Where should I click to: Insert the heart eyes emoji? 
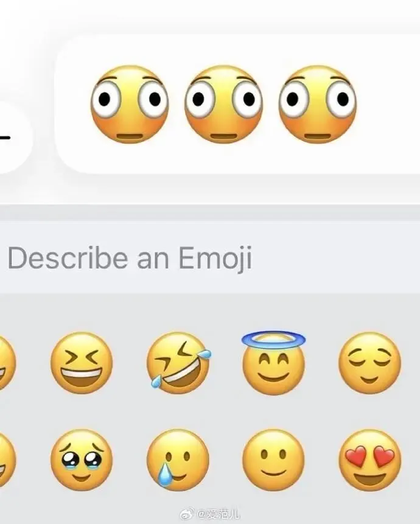click(369, 460)
